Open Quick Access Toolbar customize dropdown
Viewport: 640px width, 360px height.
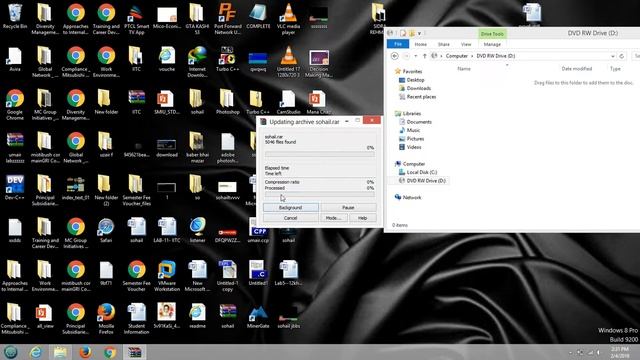pos(419,33)
